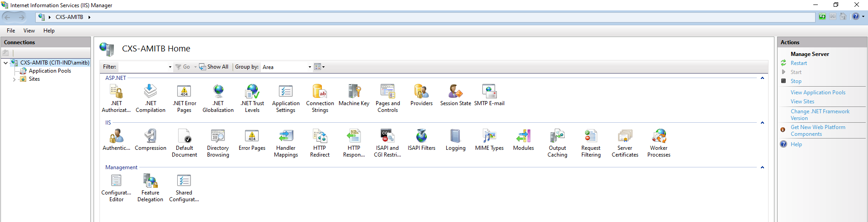This screenshot has width=868, height=222.
Task: Click the Filter text input field
Action: [x=143, y=67]
